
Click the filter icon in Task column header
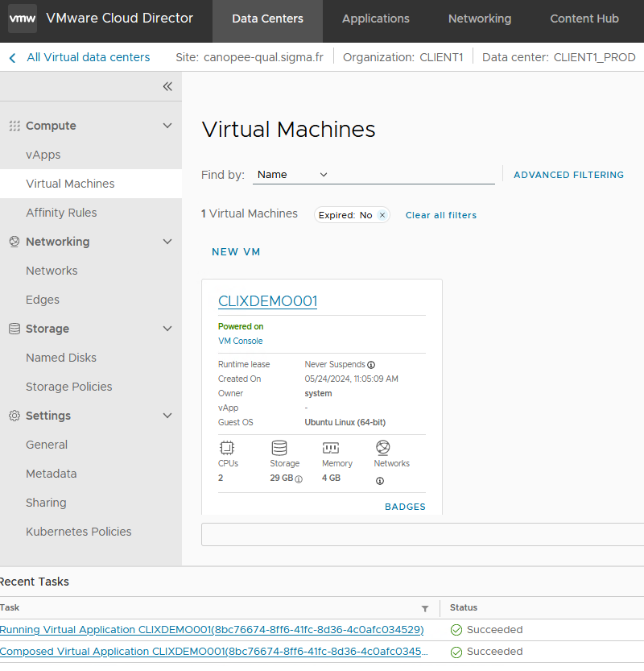pos(425,608)
